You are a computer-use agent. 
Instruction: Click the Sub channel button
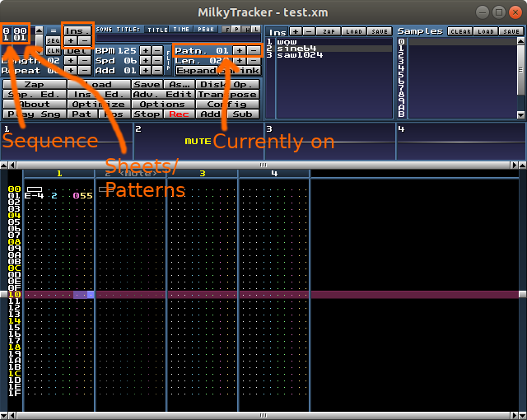coord(243,114)
